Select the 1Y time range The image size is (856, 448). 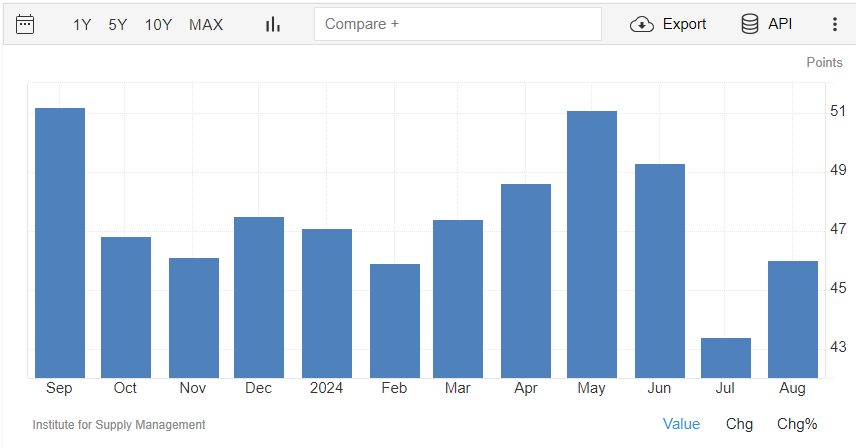[82, 25]
